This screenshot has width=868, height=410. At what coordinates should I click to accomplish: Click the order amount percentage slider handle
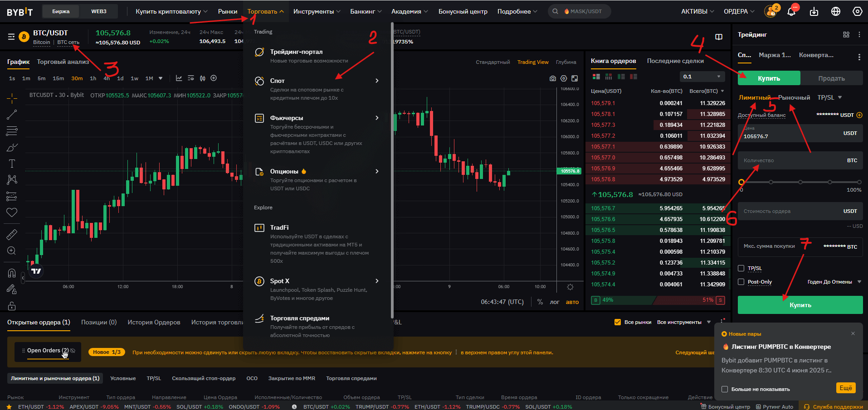tap(741, 182)
